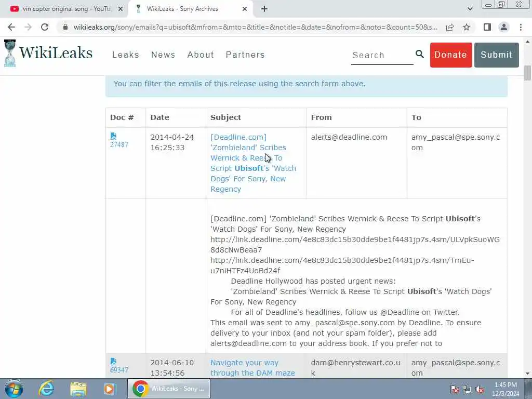Image resolution: width=532 pixels, height=399 pixels.
Task: Open the News menu item
Action: pyautogui.click(x=163, y=55)
